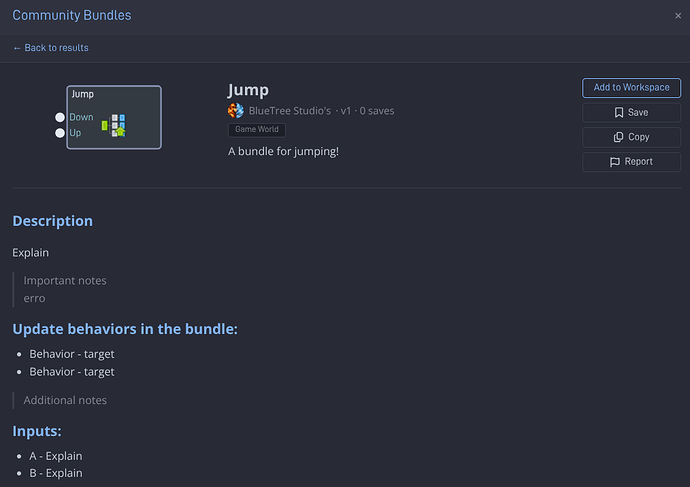Open the BlueTree Studio's author name

pos(290,111)
